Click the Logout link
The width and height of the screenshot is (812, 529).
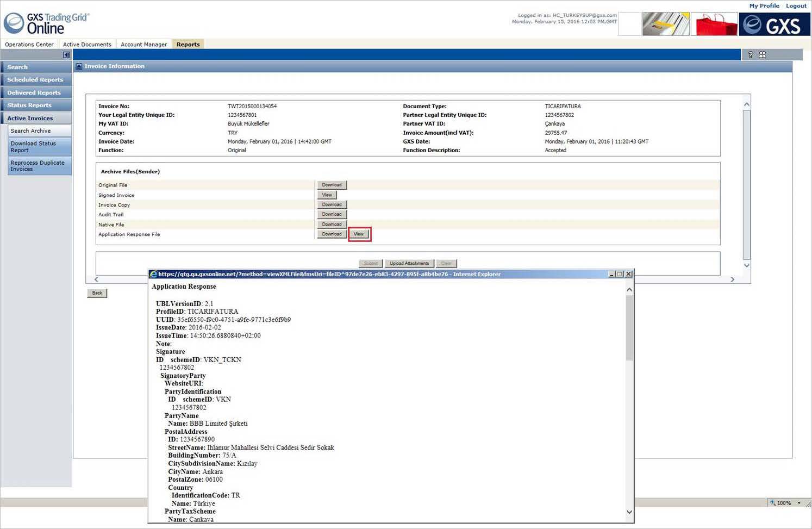pyautogui.click(x=796, y=6)
